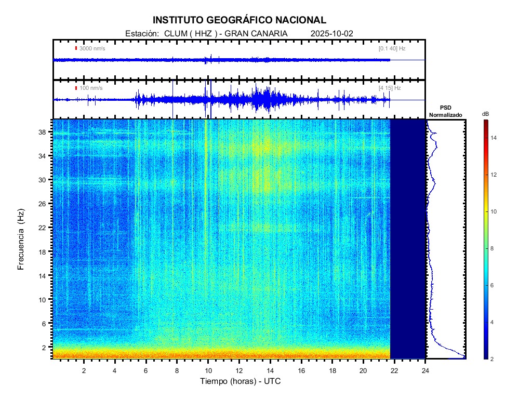Click the INSTITUTO GEOGRÁFICO NACIONAL title
The image size is (532, 399).
click(239, 20)
